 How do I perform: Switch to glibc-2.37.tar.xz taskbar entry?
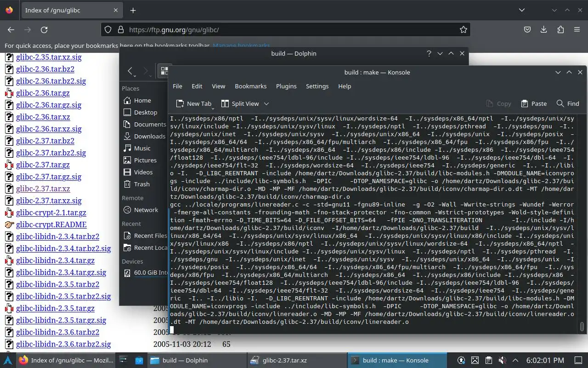point(297,360)
